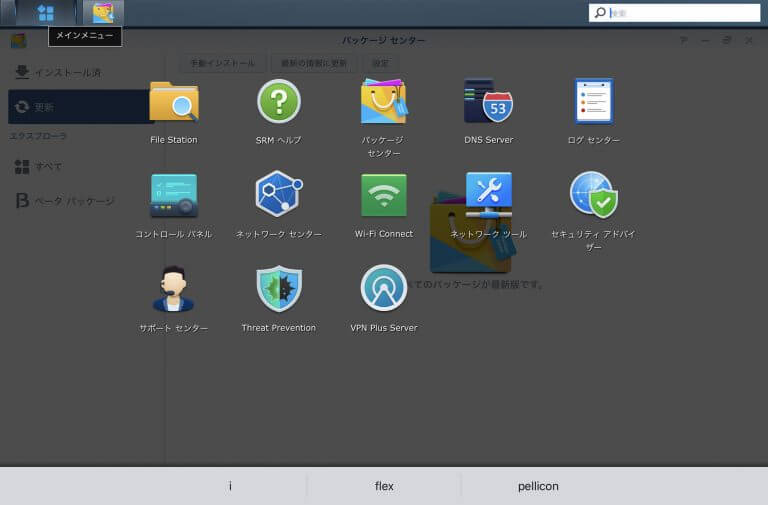The height and width of the screenshot is (505, 768).
Task: Launch Wi-Fi Connect app
Action: [x=384, y=195]
